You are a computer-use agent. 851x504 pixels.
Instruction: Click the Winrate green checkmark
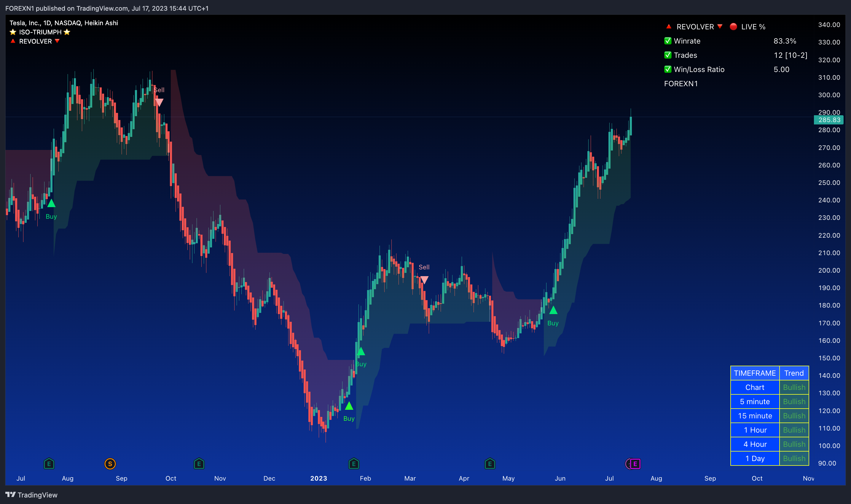point(668,41)
